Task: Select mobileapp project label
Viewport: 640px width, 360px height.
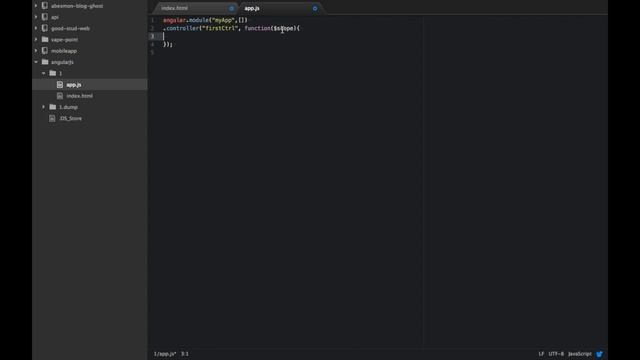Action: [x=64, y=51]
